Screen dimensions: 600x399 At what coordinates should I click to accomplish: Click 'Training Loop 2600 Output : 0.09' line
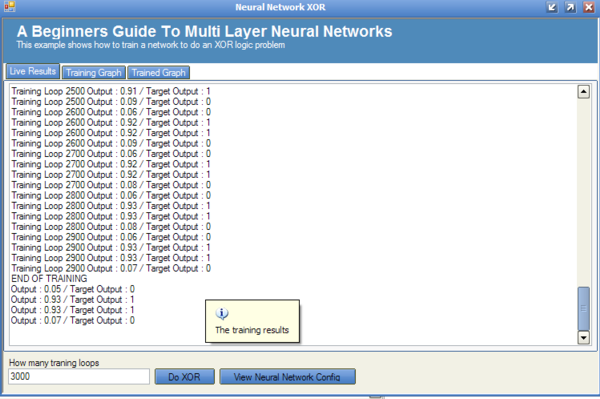[111, 143]
